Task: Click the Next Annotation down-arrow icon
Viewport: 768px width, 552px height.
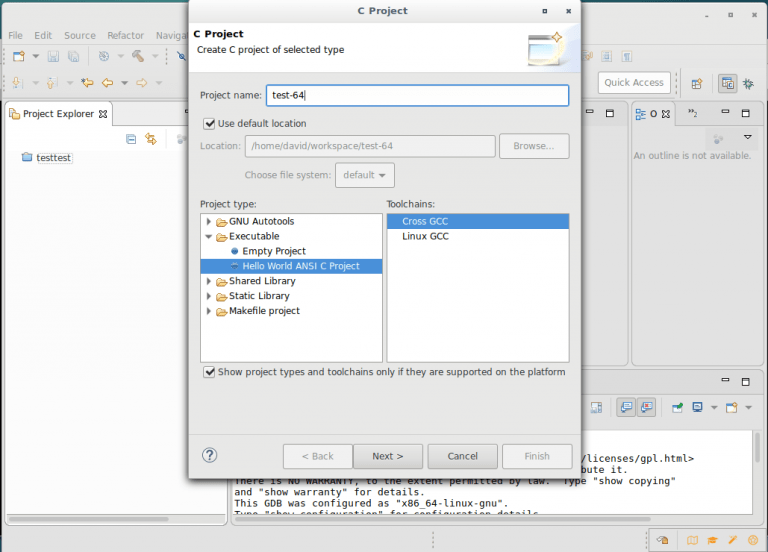Action: pyautogui.click(x=17, y=83)
